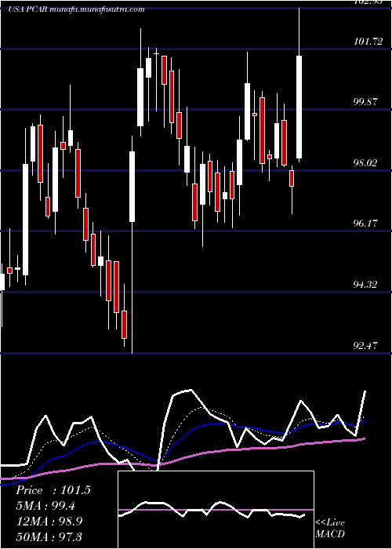Viewport: 392px width, 549px height.
Task: Click the 101.72 price axis label
Action: [x=368, y=42]
